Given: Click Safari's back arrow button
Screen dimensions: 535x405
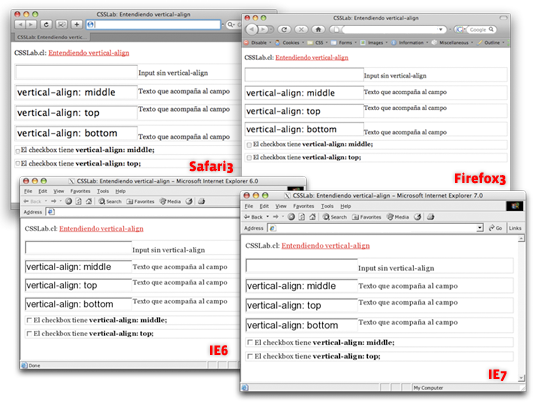Looking at the screenshot, I should click(20, 25).
